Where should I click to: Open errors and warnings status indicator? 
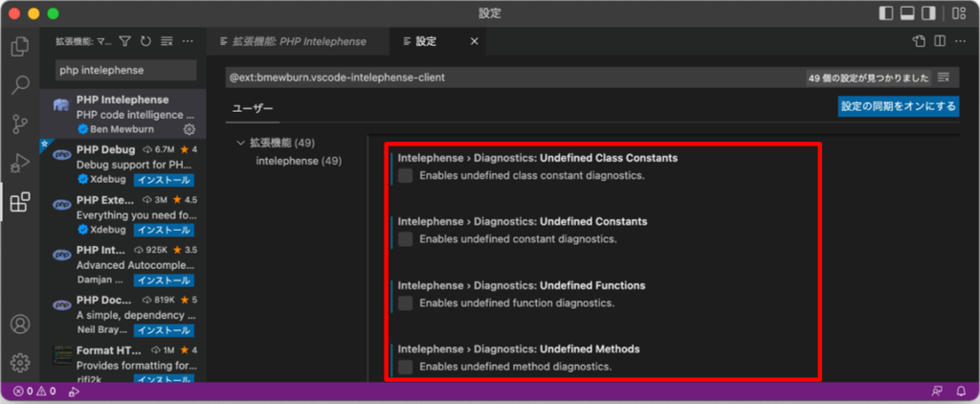point(35,393)
